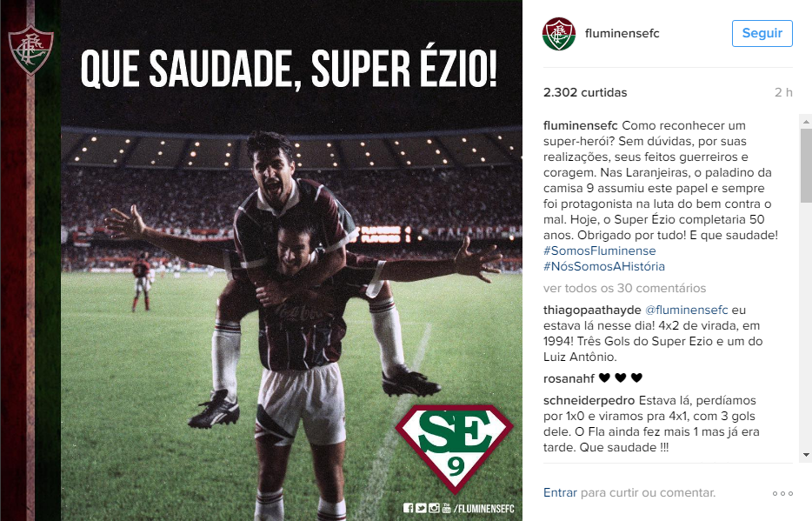Follow the account with the Seguir button
Screen dimensions: 812x521
pyautogui.click(x=762, y=33)
